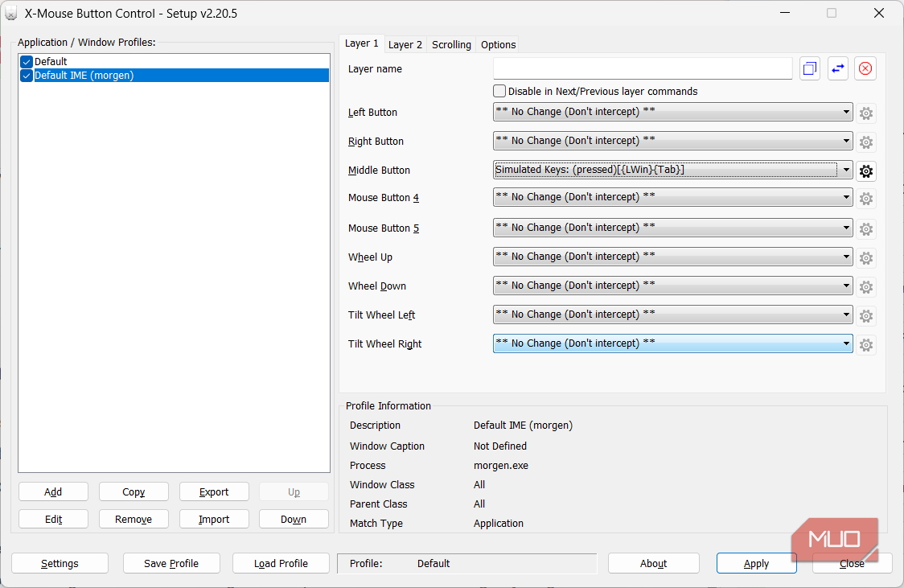
Task: Open settings gear for Wheel Down
Action: [x=865, y=286]
